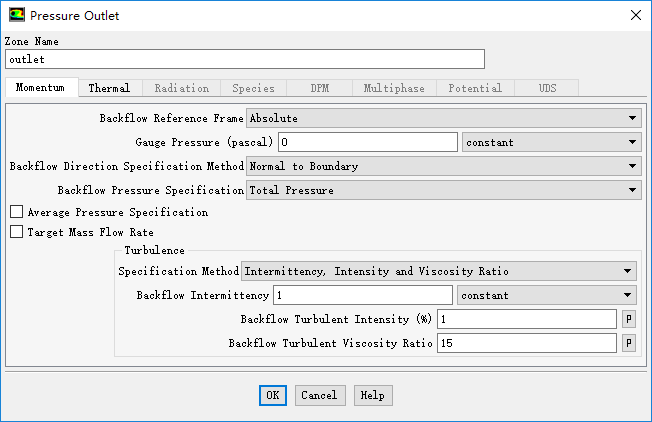Switch to the Thermal tab
The image size is (652, 422).
coord(109,88)
